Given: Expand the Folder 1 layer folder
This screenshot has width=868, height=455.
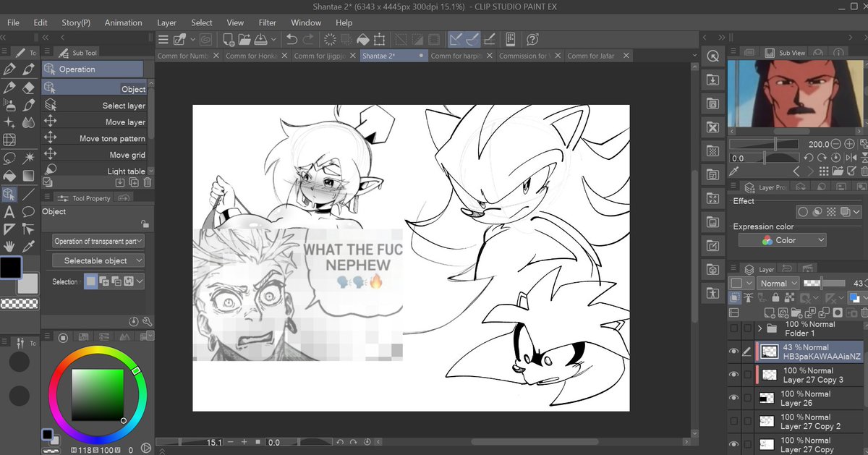Looking at the screenshot, I should (x=760, y=328).
